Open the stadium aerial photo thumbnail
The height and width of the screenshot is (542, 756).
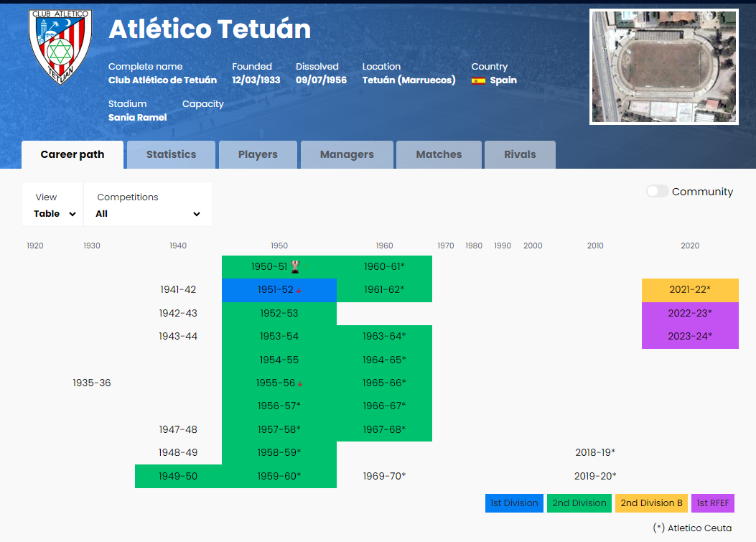pyautogui.click(x=664, y=67)
